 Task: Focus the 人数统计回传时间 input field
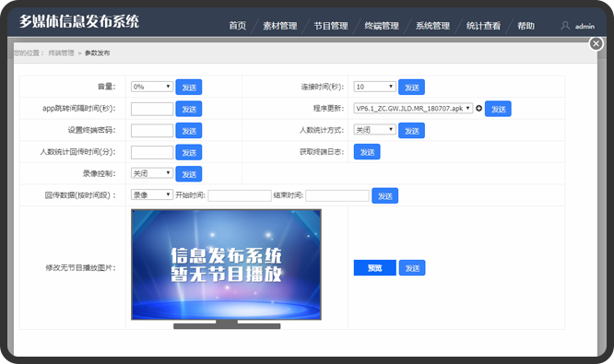point(152,152)
